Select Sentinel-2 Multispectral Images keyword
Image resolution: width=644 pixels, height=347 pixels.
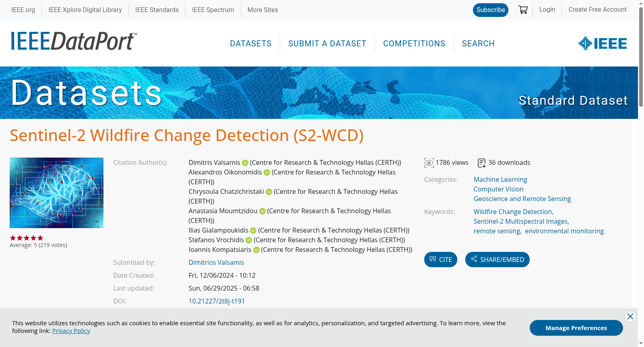point(521,221)
